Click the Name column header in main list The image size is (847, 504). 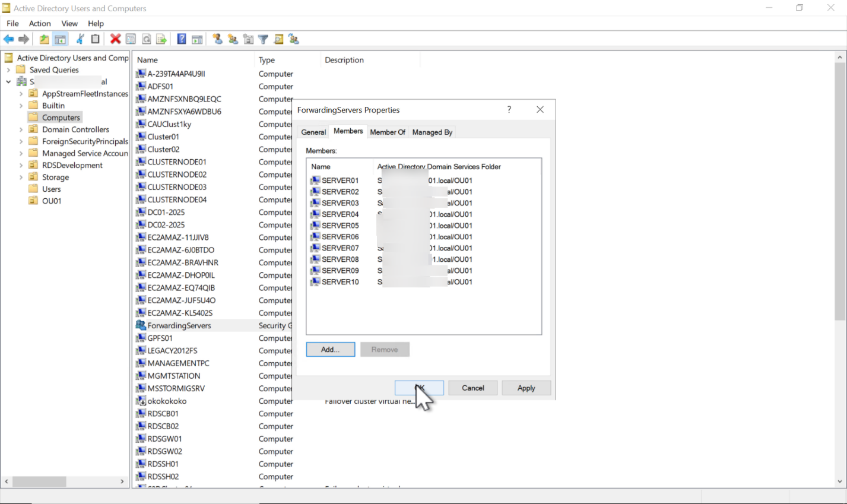pos(194,60)
